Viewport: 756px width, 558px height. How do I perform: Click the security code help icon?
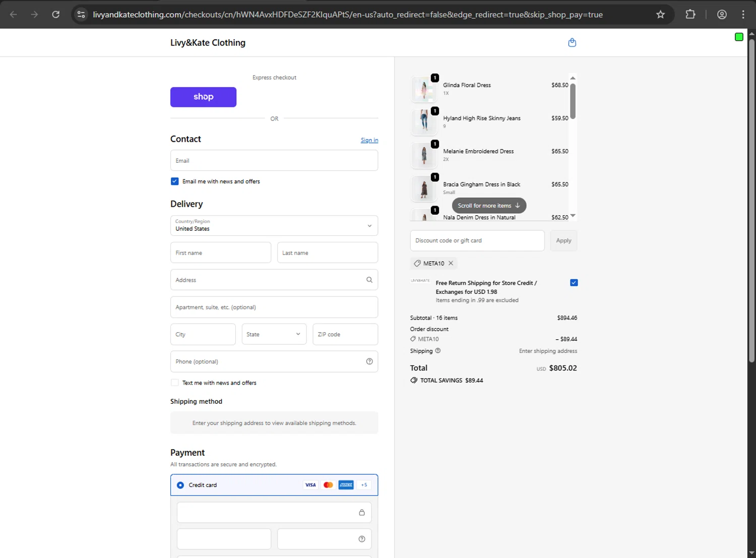(362, 539)
